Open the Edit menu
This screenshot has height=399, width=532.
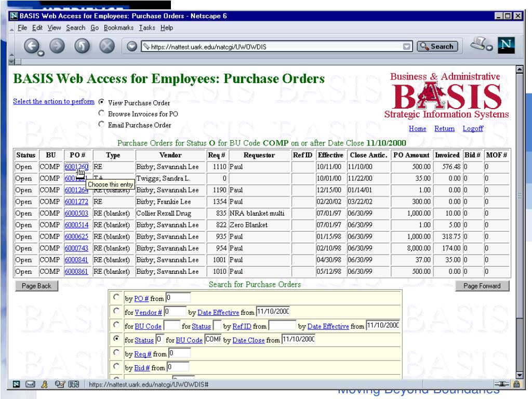37,28
